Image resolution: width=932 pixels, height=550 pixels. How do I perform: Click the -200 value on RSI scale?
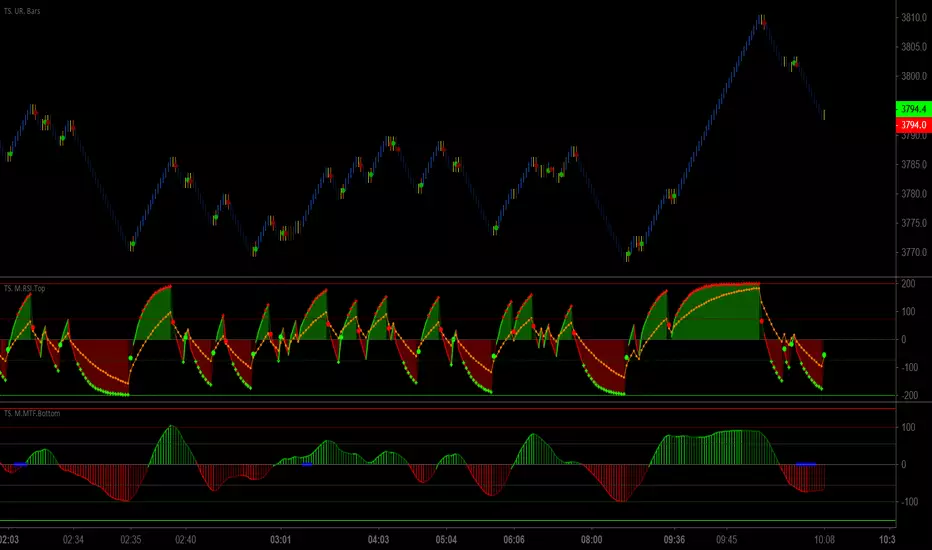(x=910, y=396)
